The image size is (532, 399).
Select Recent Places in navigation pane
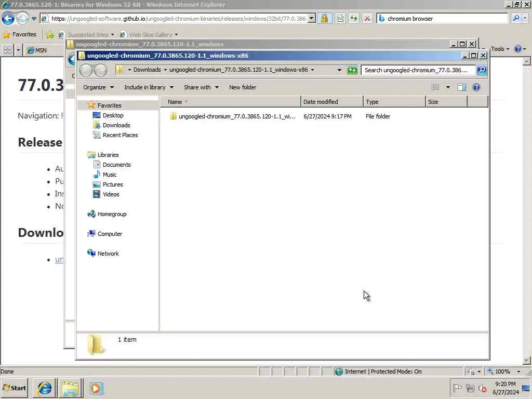tap(120, 135)
